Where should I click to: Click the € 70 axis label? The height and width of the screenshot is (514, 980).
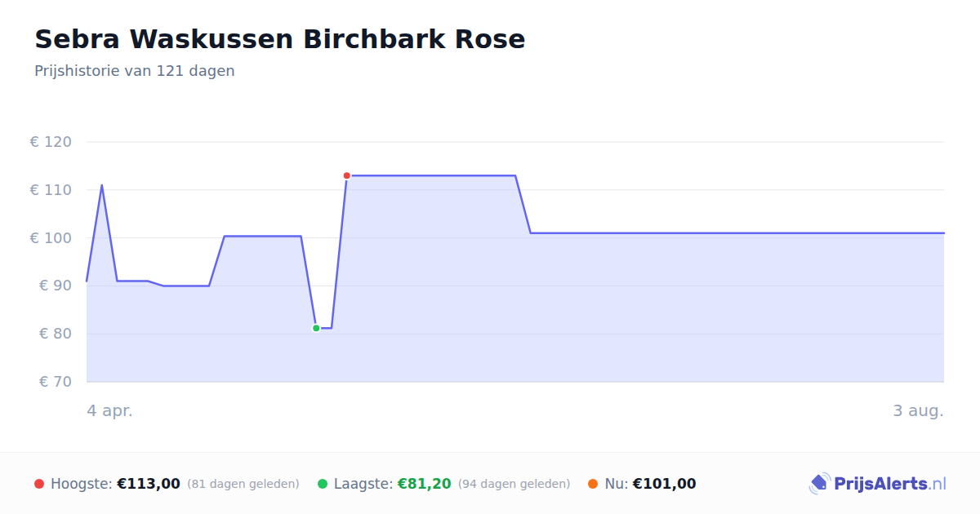[56, 381]
